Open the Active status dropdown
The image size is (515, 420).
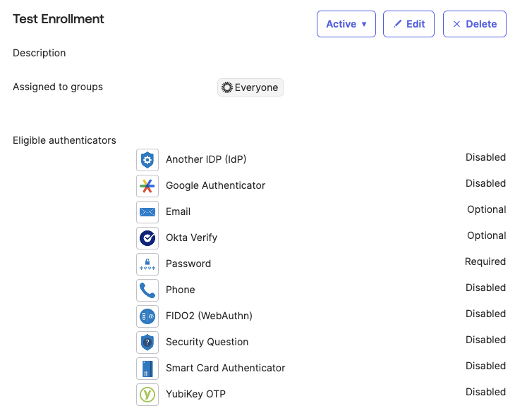point(346,24)
